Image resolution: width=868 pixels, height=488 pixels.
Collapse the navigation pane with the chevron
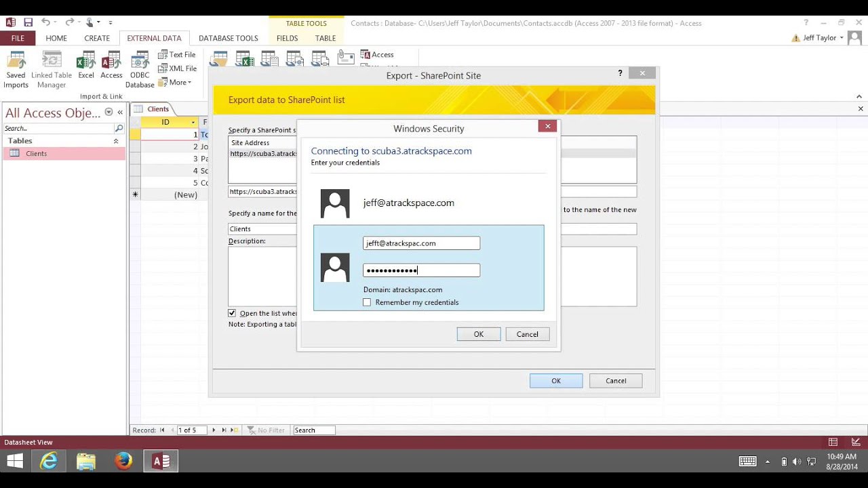click(x=120, y=113)
